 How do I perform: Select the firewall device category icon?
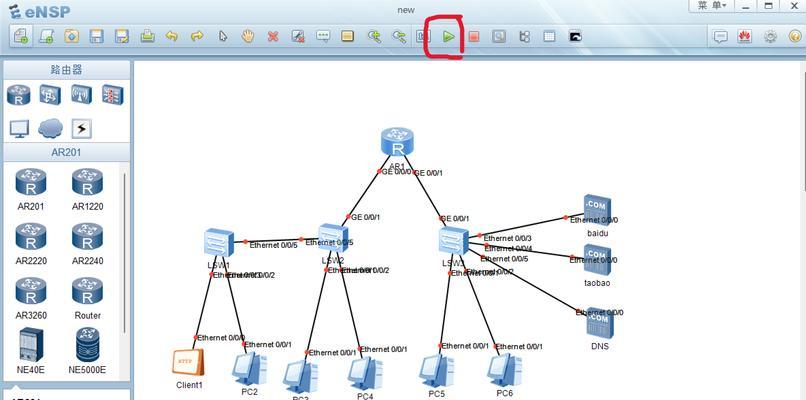click(113, 95)
